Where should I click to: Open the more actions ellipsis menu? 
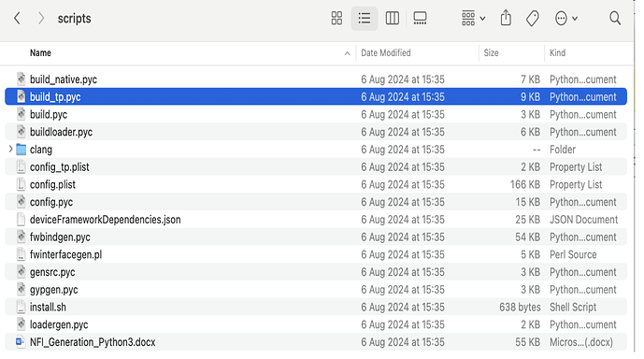[x=566, y=19]
